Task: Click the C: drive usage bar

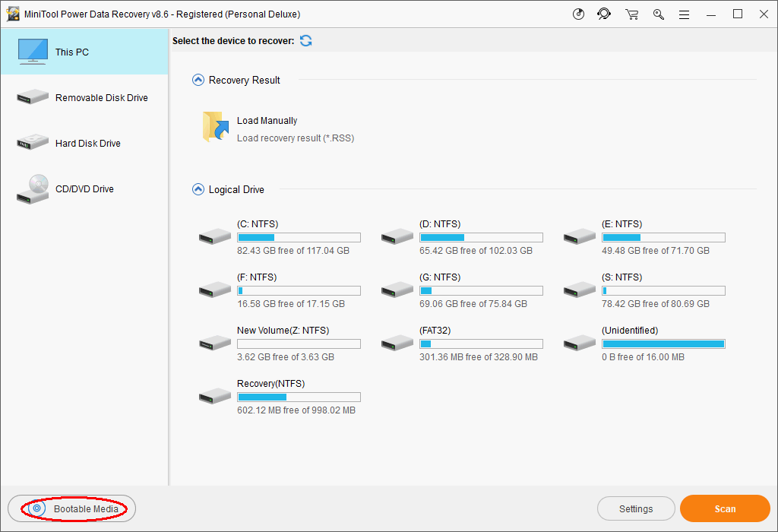Action: 299,238
